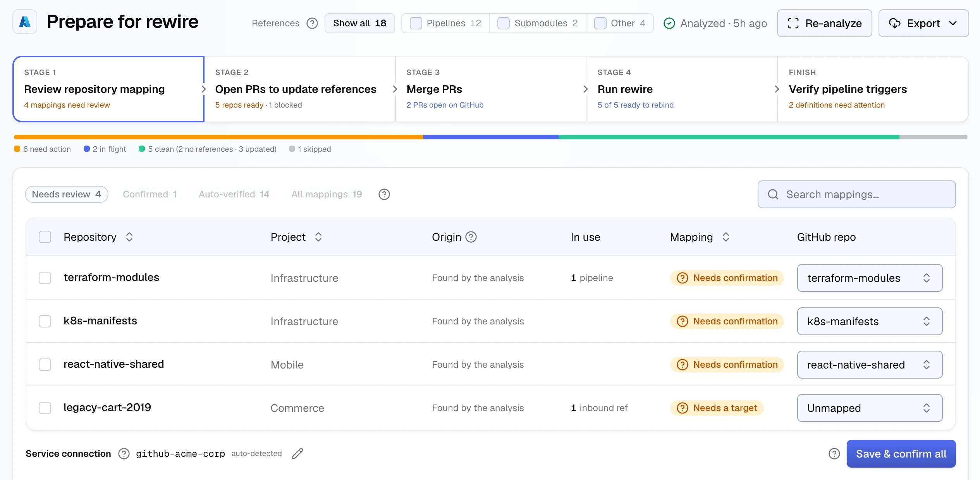980x480 pixels.
Task: Click chevron after Stage 2 card
Action: point(395,89)
